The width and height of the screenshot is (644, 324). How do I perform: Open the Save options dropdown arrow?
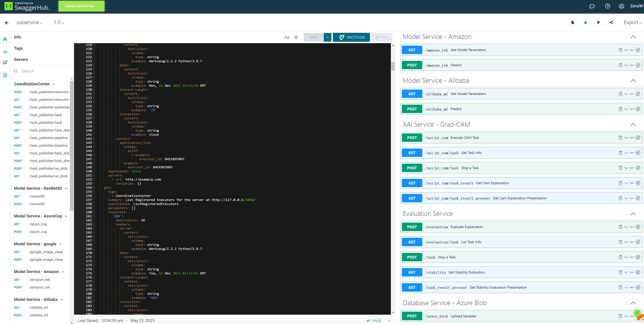[x=327, y=37]
